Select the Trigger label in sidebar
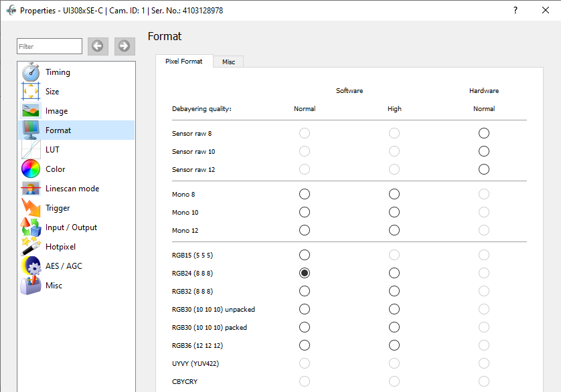 [x=58, y=208]
